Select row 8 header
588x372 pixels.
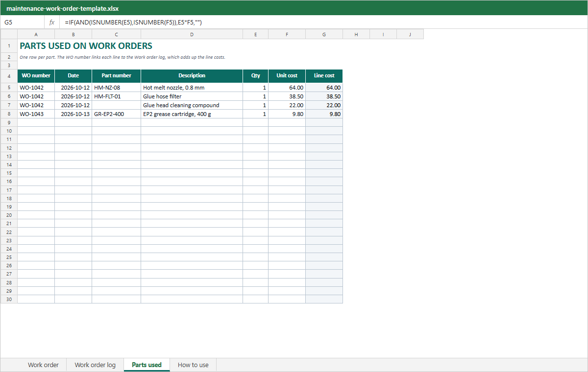(x=9, y=114)
